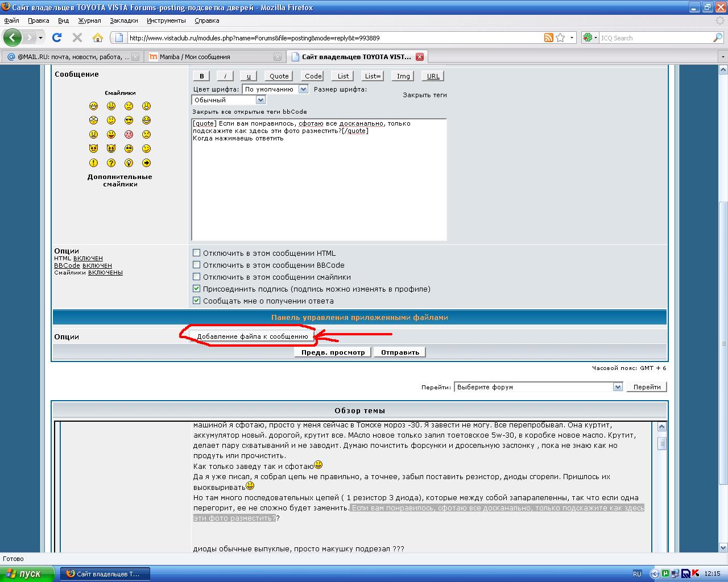The height and width of the screenshot is (582, 728).
Task: Click the browser Back arrow button
Action: 12,38
